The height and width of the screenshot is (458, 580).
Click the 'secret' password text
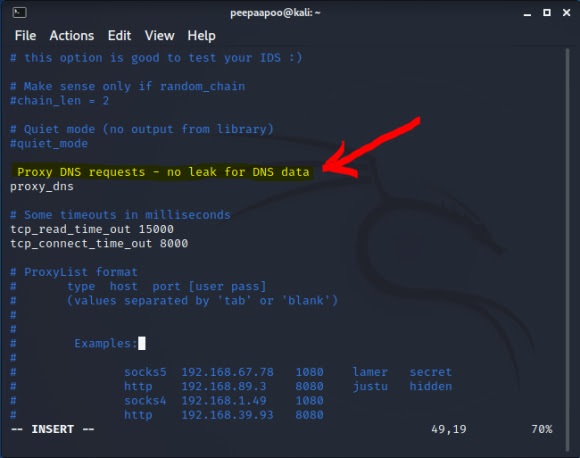coord(431,372)
